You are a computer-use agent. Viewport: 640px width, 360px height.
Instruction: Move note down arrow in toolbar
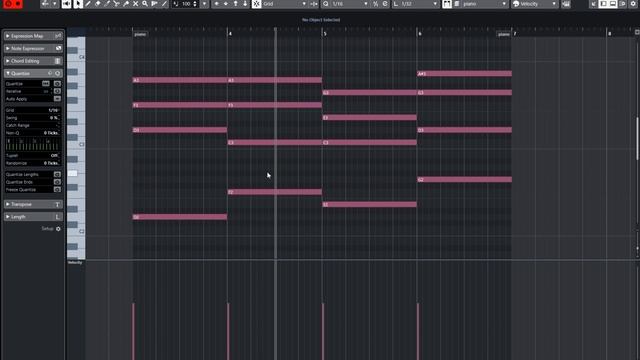click(x=245, y=4)
